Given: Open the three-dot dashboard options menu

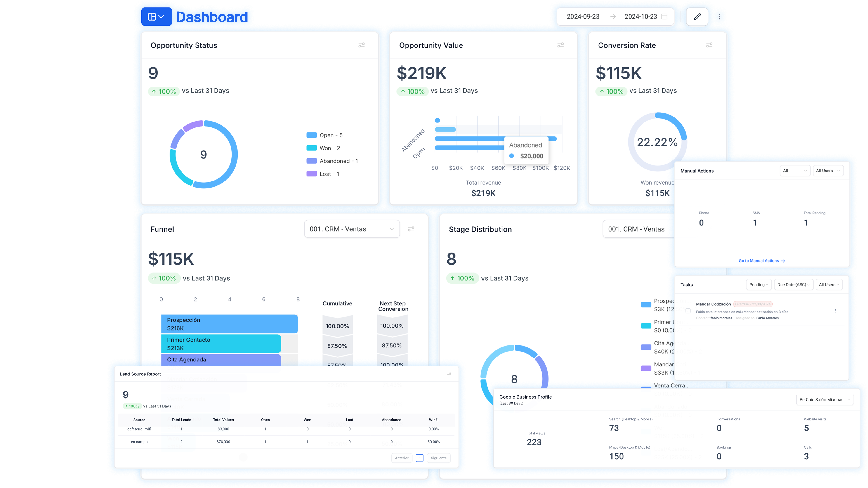Looking at the screenshot, I should point(719,16).
